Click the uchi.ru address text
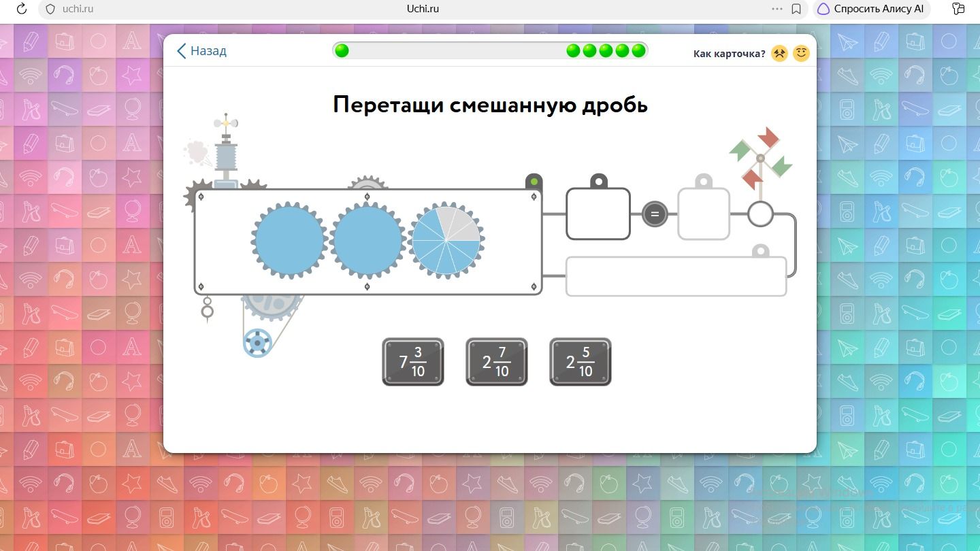Screen dimensions: 980x551 [77, 10]
